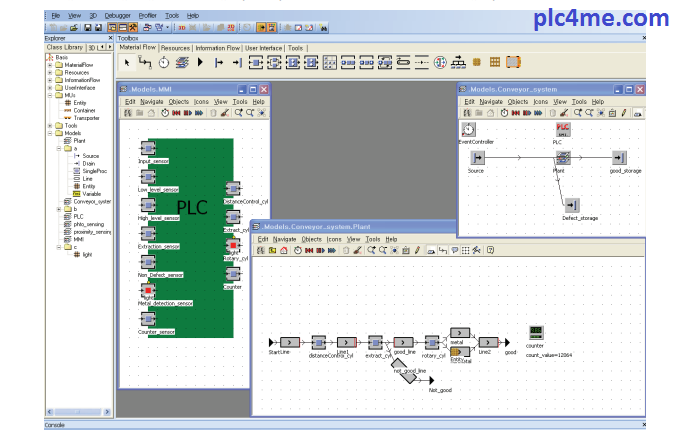Close the Explorer panel
Image resolution: width=687 pixels, height=439 pixels.
coord(110,38)
